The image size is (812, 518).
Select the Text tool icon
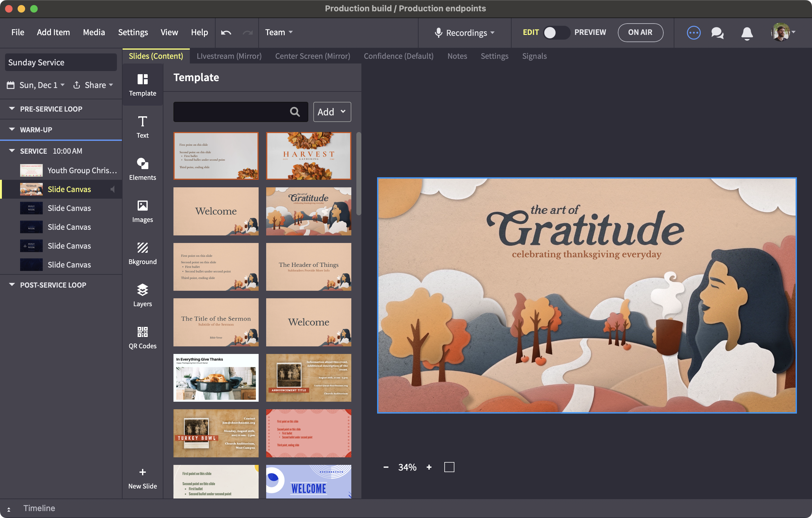(142, 122)
